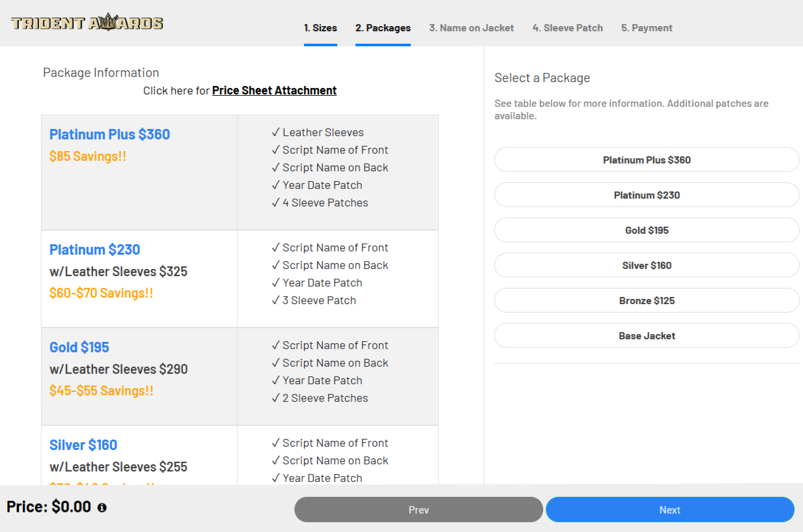Pick the Gold $195 package button

tap(647, 230)
